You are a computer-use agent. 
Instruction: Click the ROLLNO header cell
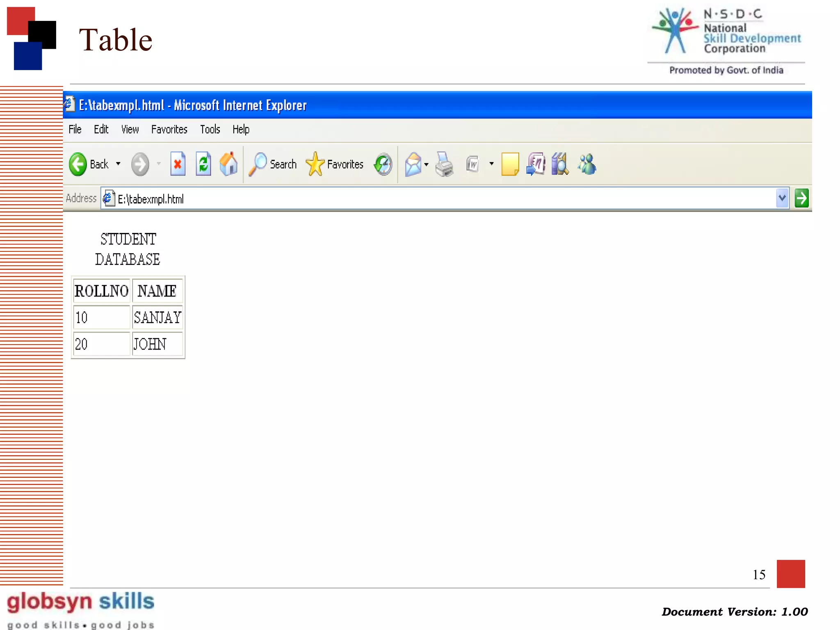pyautogui.click(x=101, y=291)
